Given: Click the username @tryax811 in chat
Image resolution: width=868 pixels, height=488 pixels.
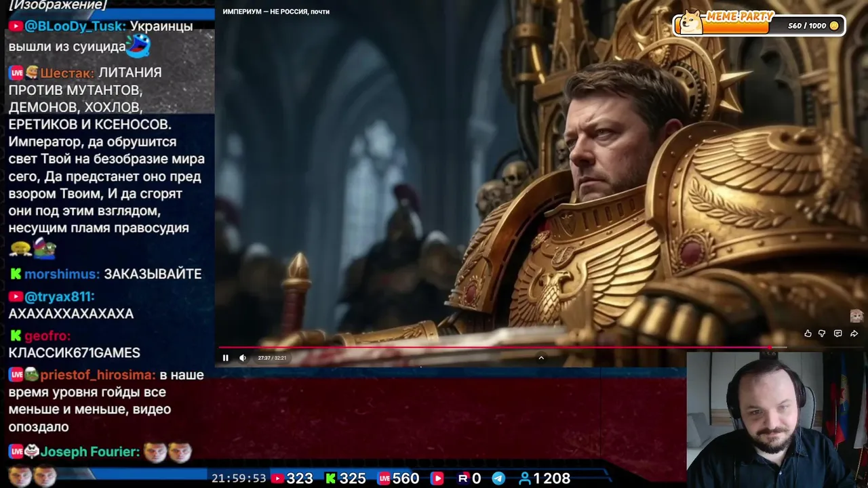Looking at the screenshot, I should coord(59,297).
